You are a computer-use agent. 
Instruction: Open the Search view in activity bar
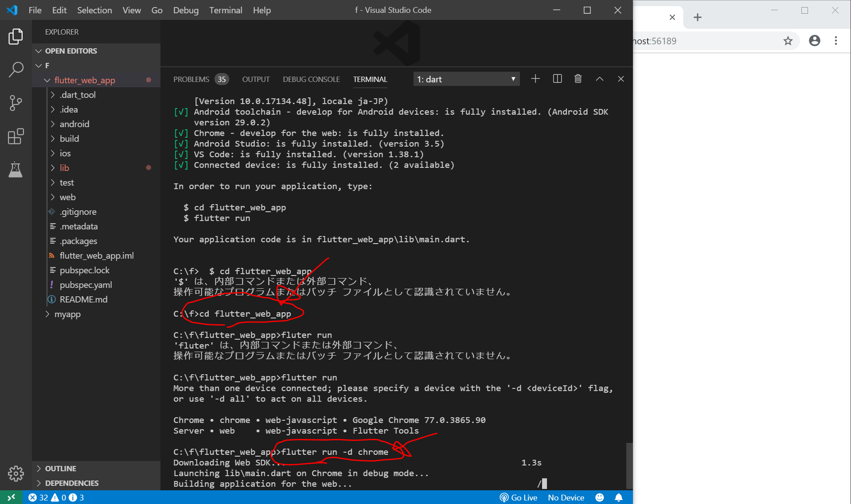[16, 70]
